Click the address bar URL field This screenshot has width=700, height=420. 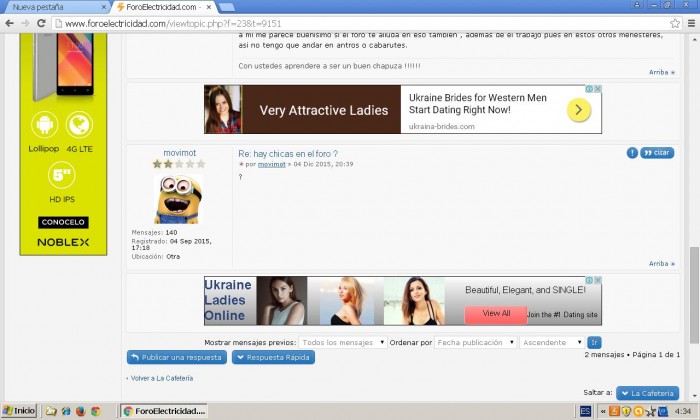[x=362, y=23]
